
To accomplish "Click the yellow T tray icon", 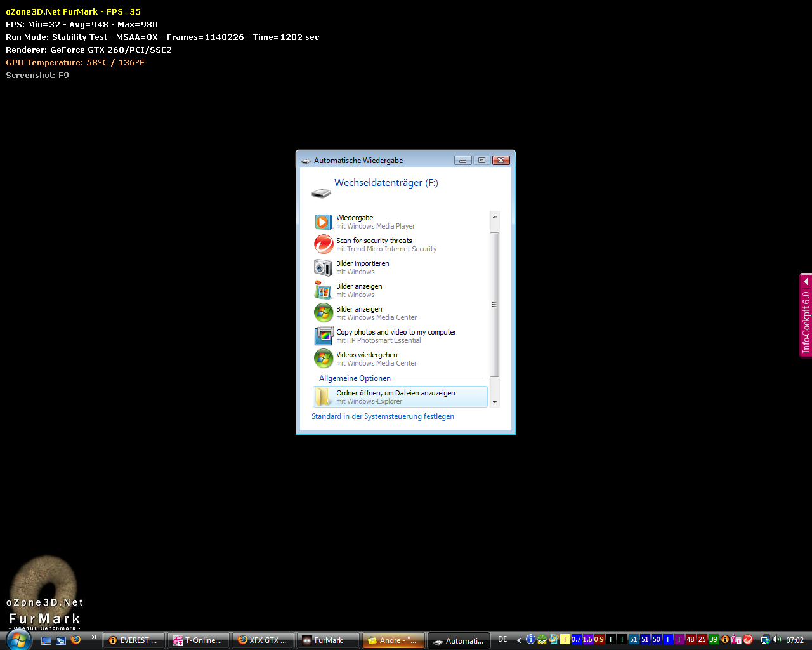I will [565, 639].
